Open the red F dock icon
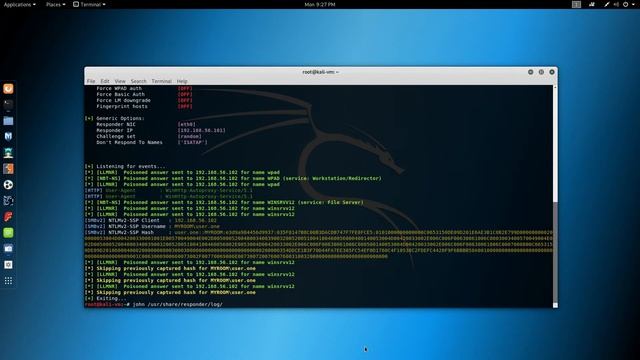 pos(8,216)
